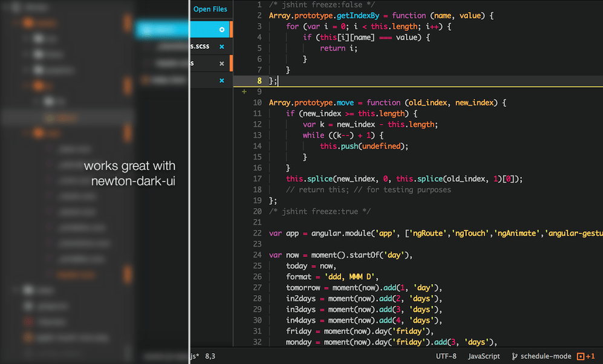
Task: Click the orange +1 indicator in the status bar
Action: pyautogui.click(x=588, y=356)
